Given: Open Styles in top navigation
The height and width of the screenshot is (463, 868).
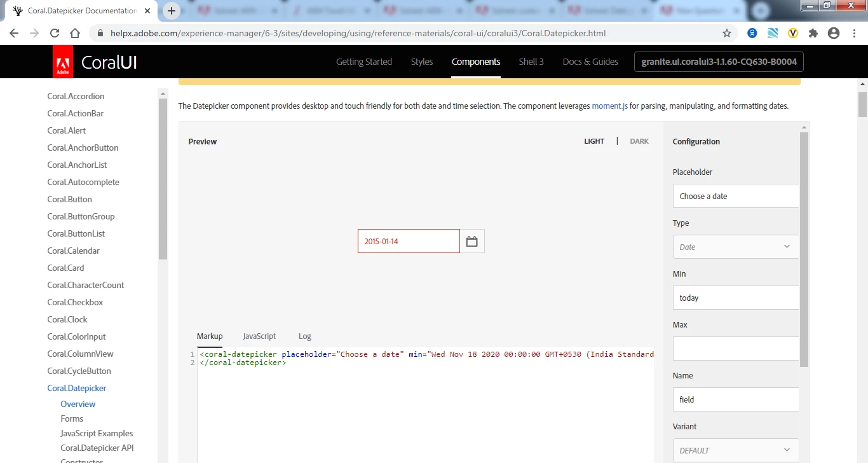Looking at the screenshot, I should coord(422,62).
